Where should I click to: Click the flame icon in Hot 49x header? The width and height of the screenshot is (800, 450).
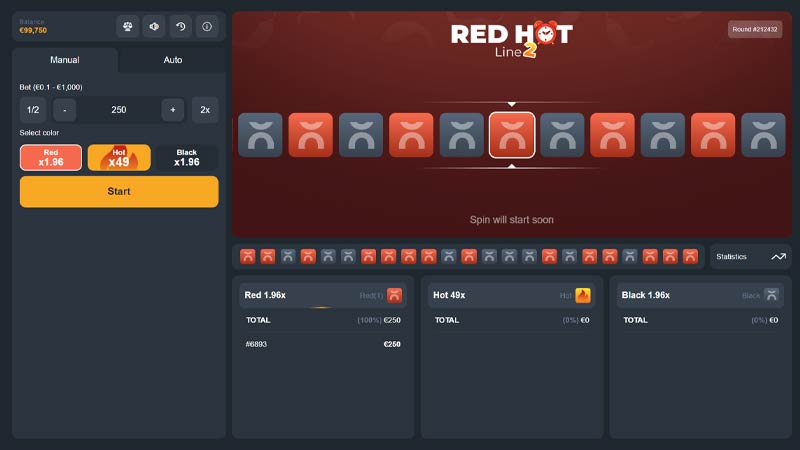[x=583, y=295]
